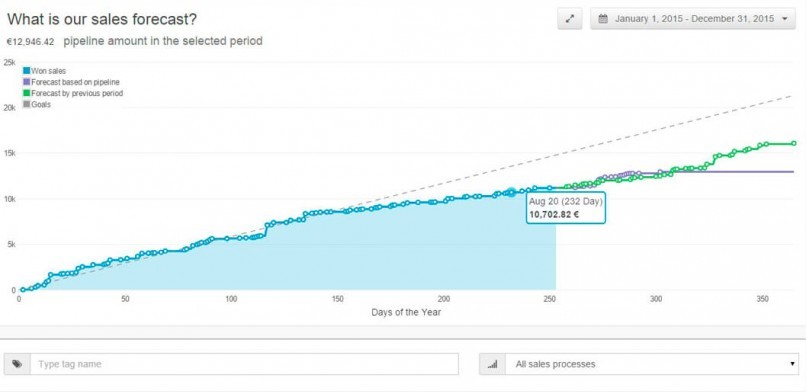Click the tag icon beside tag field
The height and width of the screenshot is (392, 806).
pyautogui.click(x=17, y=364)
